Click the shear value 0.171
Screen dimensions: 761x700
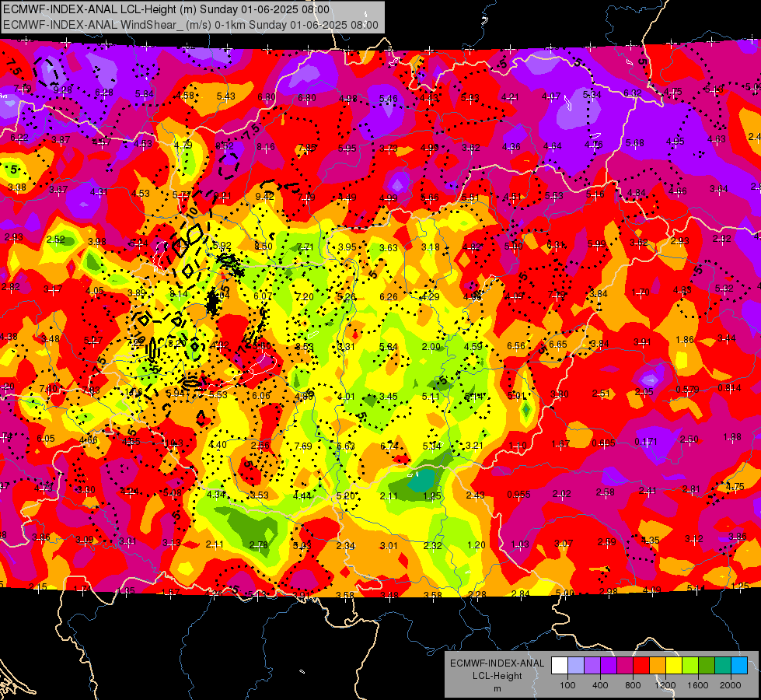tap(646, 442)
